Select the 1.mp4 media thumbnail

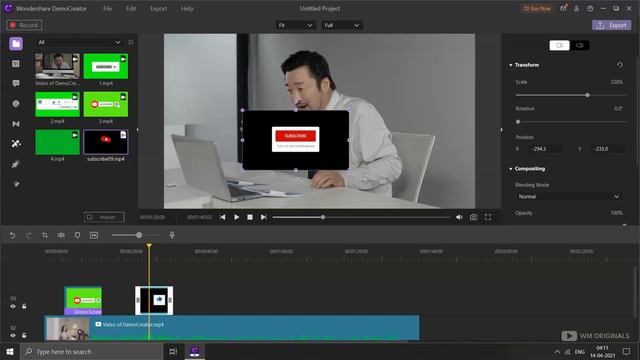[x=106, y=66]
